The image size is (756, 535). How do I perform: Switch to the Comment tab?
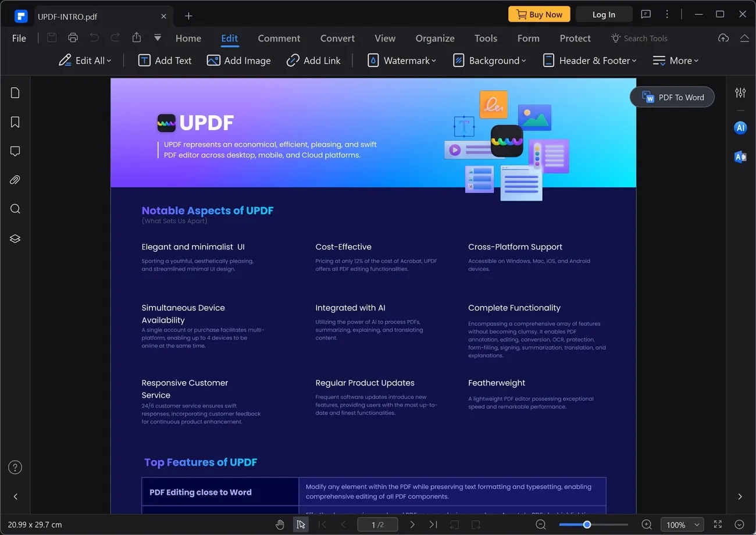pyautogui.click(x=279, y=38)
